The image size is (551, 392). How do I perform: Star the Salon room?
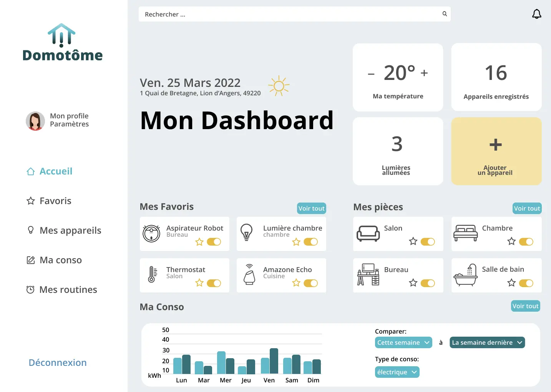click(413, 241)
